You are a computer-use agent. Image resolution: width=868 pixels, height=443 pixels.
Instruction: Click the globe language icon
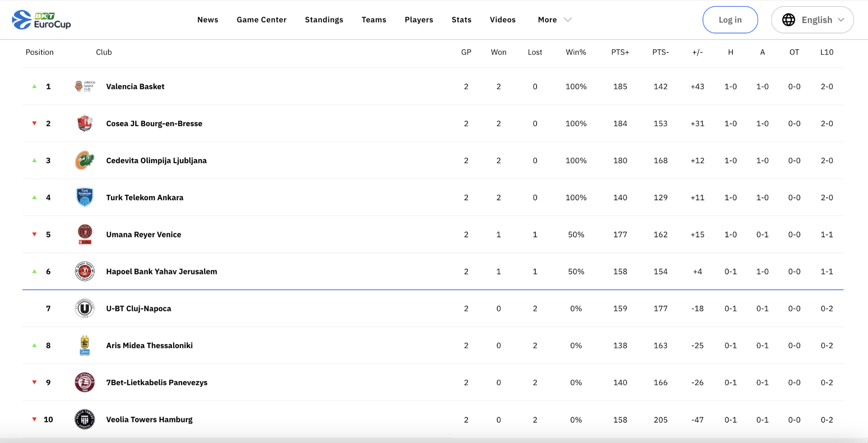coord(788,20)
